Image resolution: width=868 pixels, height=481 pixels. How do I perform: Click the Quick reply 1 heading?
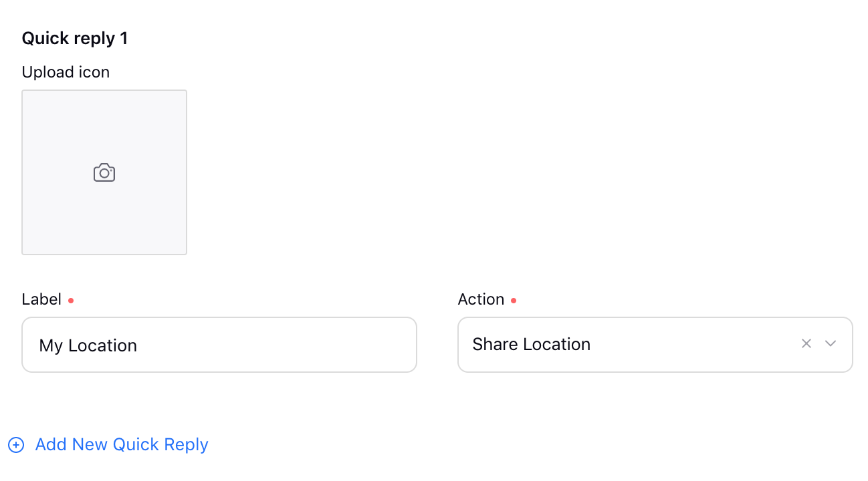75,39
